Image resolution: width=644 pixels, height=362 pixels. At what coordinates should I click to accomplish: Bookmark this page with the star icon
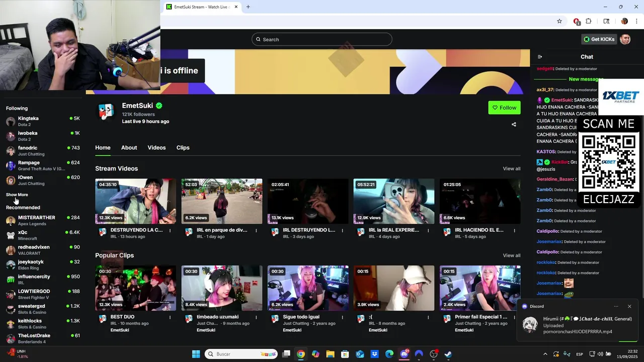[x=559, y=21]
